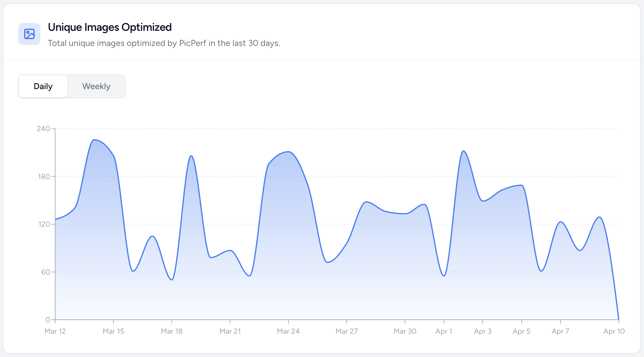This screenshot has width=644, height=357.
Task: Click the Mar 27 axis label
Action: 347,331
